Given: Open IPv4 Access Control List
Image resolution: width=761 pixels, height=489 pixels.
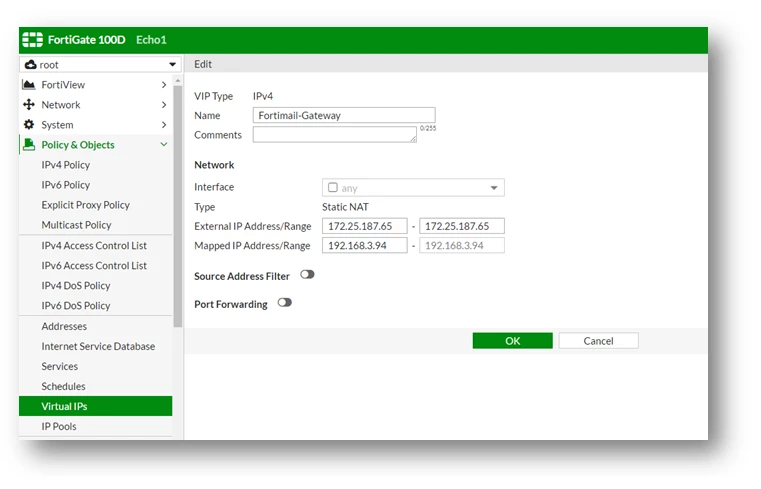Looking at the screenshot, I should pos(96,245).
